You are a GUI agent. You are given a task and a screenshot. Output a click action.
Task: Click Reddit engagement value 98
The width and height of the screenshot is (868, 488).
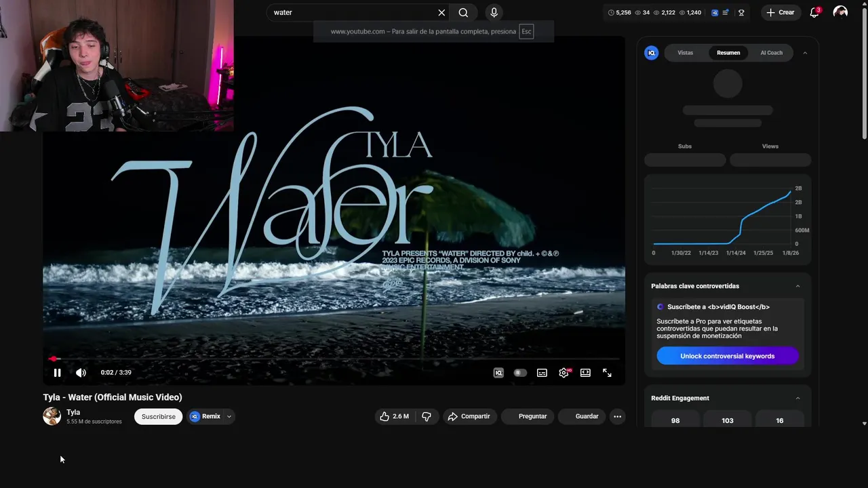(675, 420)
